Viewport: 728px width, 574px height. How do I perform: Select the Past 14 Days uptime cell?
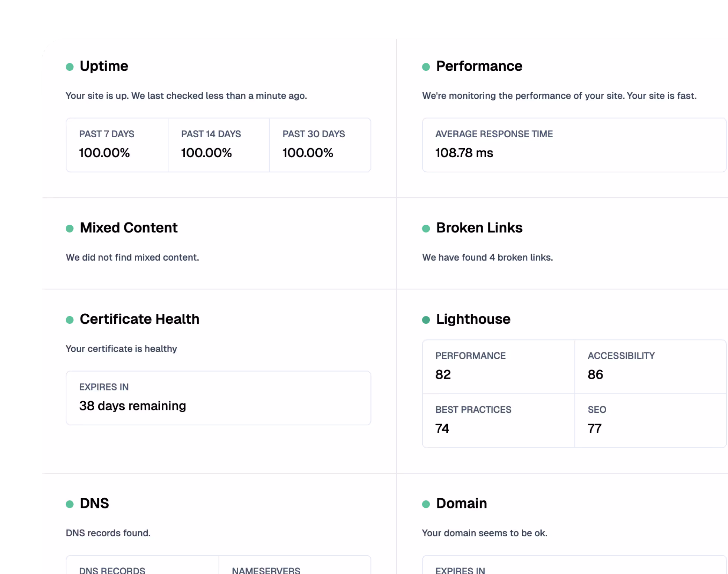click(x=219, y=145)
